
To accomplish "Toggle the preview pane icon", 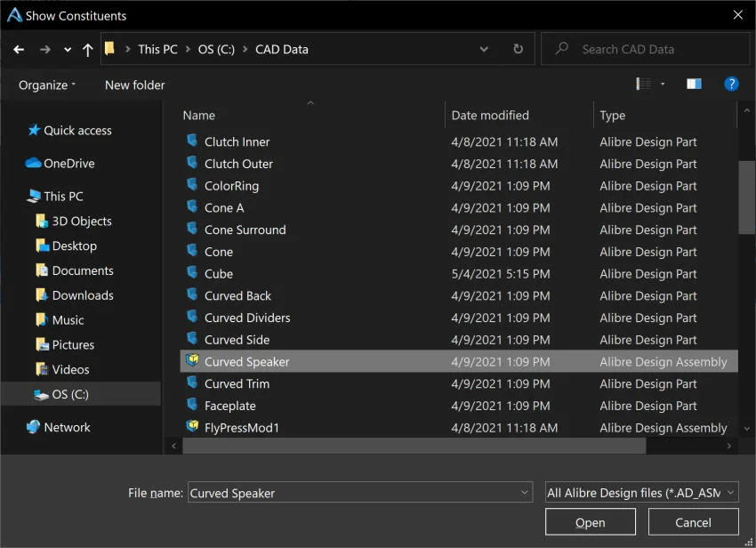I will (694, 84).
